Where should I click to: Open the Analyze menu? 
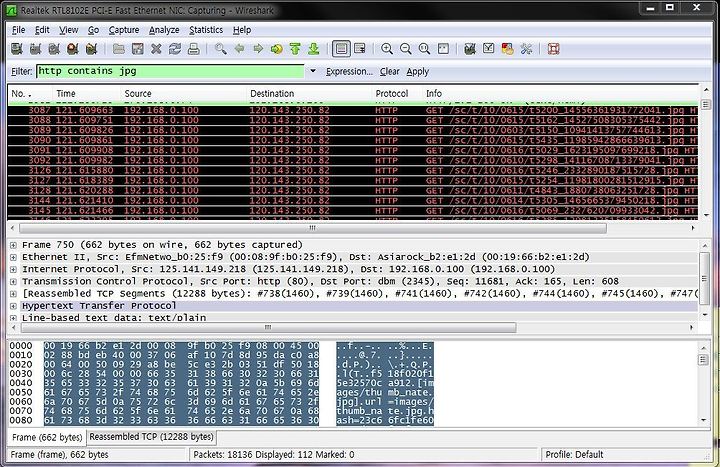pyautogui.click(x=164, y=30)
